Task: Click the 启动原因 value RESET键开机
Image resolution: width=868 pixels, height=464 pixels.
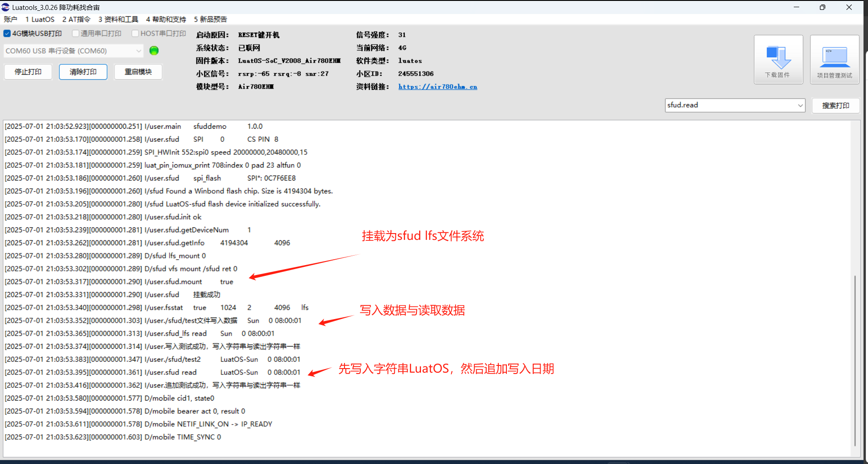Action: point(259,35)
